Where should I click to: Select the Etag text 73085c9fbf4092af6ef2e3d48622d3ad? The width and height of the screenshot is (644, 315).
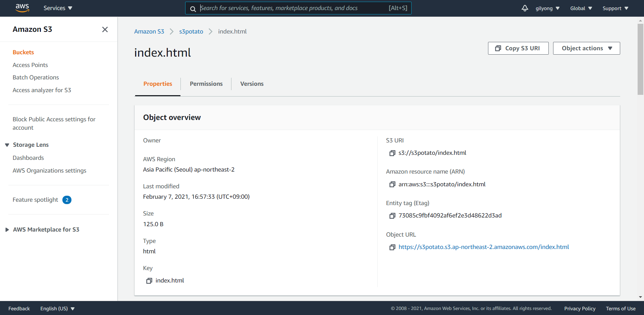pos(450,215)
